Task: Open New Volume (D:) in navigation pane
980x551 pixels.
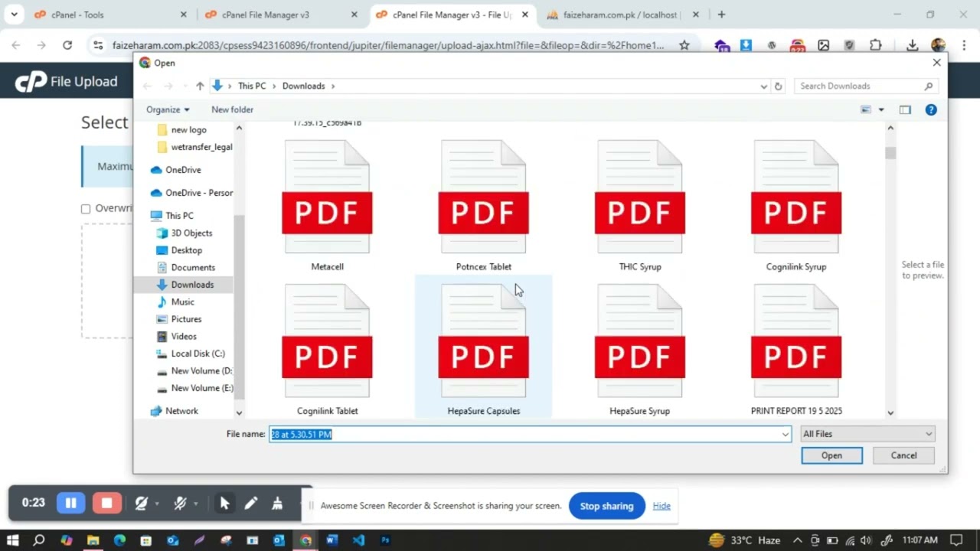Action: [194, 370]
